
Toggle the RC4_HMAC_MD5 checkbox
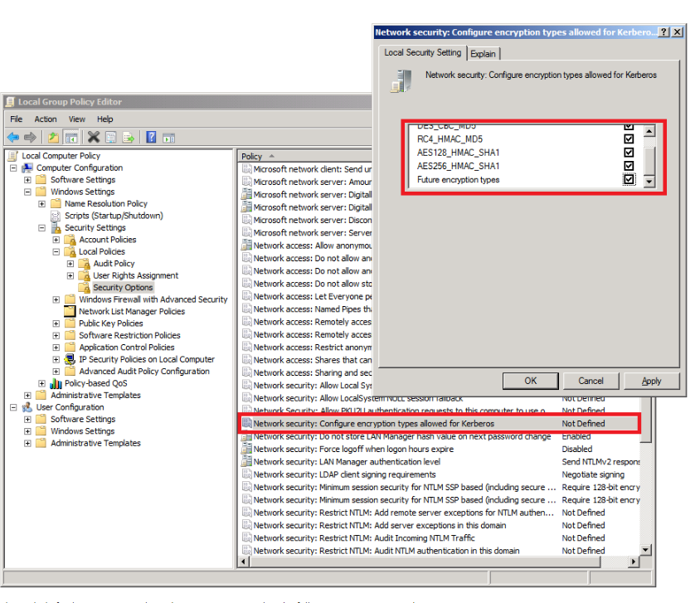pos(629,139)
